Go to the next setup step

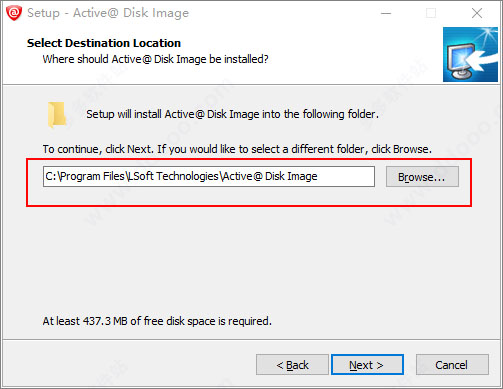point(367,365)
